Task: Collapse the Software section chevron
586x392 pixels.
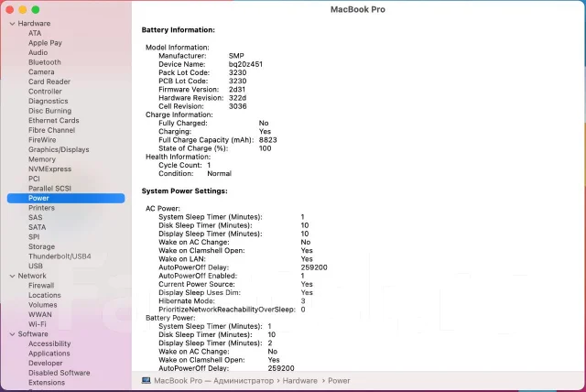Action: (12, 334)
